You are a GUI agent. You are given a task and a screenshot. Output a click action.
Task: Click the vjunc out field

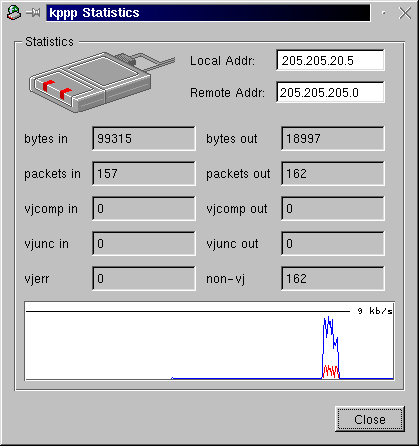point(333,244)
